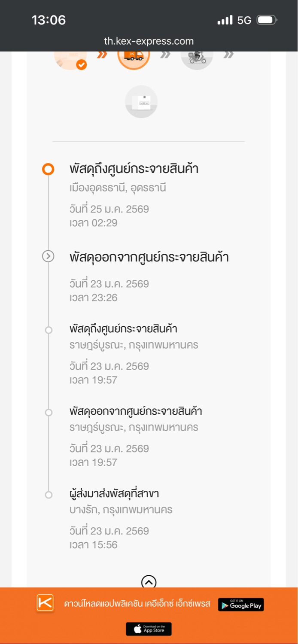Tap the KEX app logo in orange banner
Viewport: 298px width, 644px height.
pos(45,602)
